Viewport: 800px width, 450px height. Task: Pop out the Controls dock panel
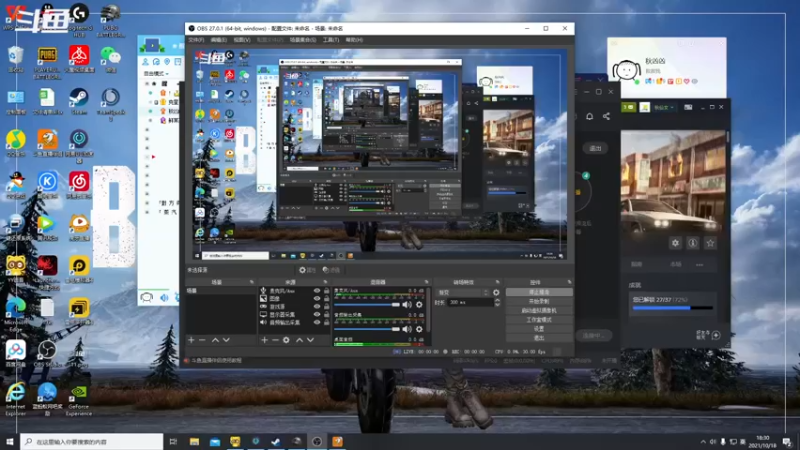coord(569,282)
